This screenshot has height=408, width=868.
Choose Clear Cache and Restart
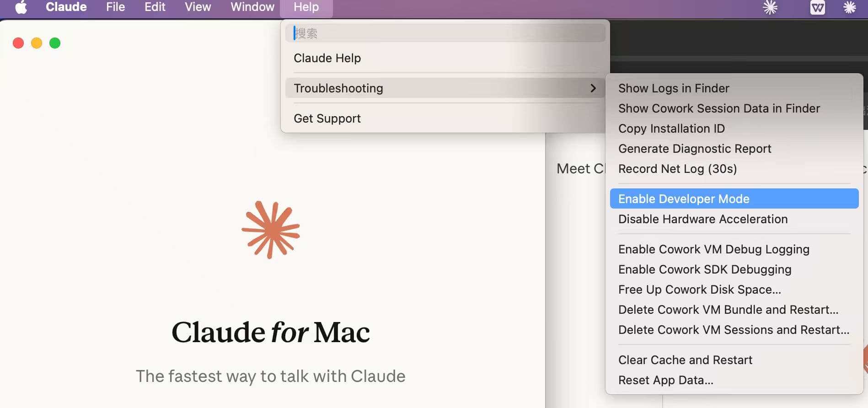pyautogui.click(x=734, y=360)
